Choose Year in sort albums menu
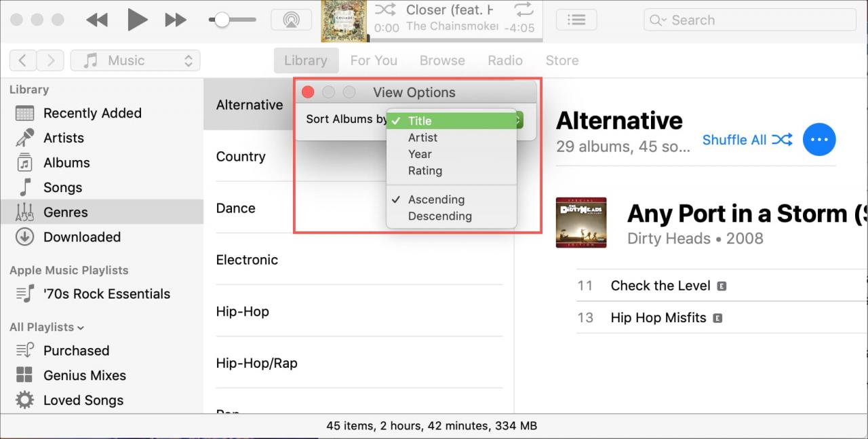Viewport: 868px width, 439px height. [x=420, y=154]
